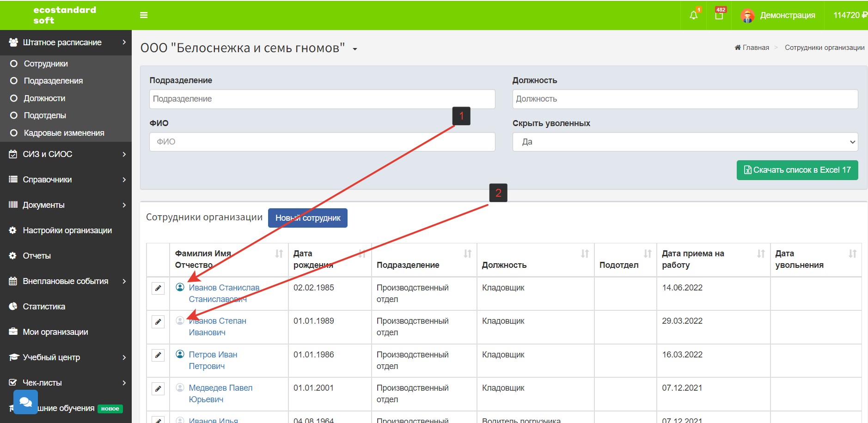868x423 pixels.
Task: Sort by Дата увольнения column arrows
Action: point(853,254)
